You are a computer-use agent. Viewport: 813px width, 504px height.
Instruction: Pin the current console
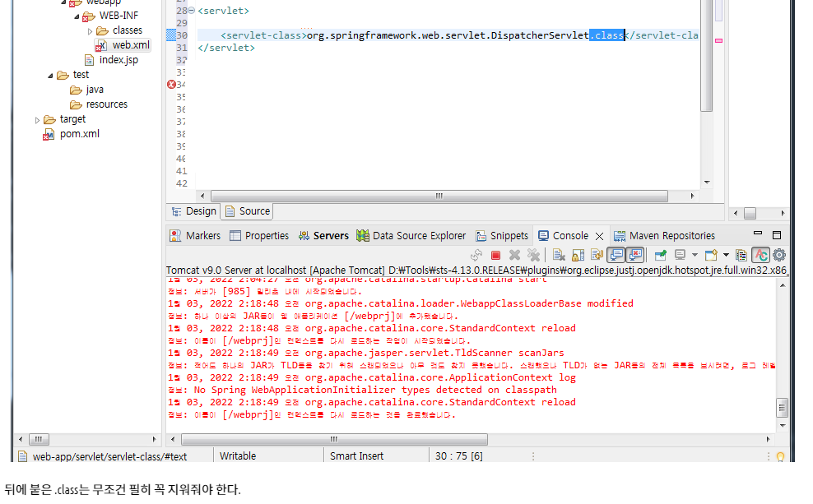(x=661, y=255)
